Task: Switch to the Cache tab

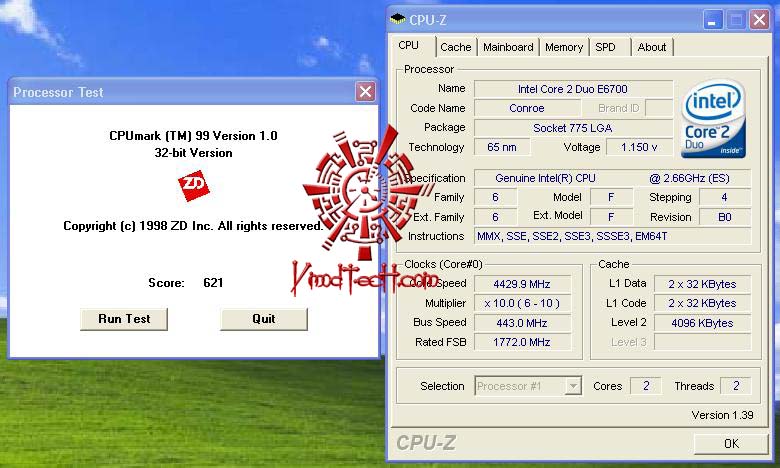Action: coord(456,47)
